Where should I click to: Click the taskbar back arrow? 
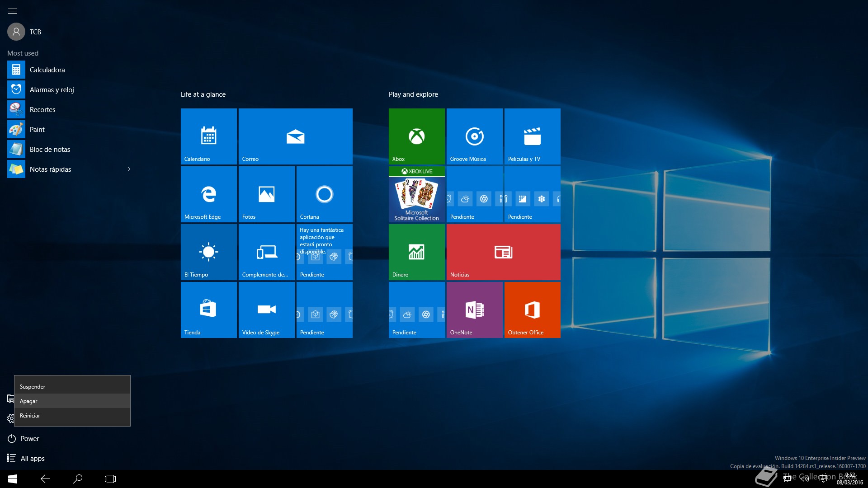tap(45, 479)
